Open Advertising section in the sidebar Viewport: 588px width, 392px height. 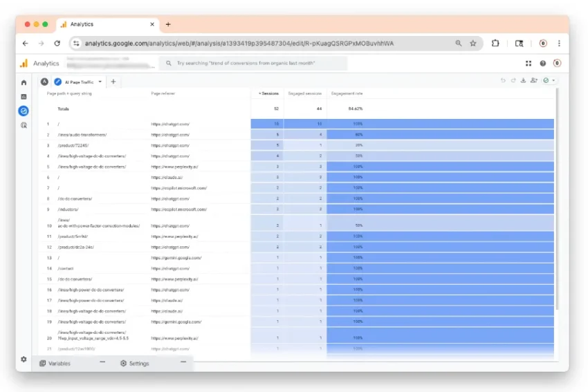tap(24, 125)
